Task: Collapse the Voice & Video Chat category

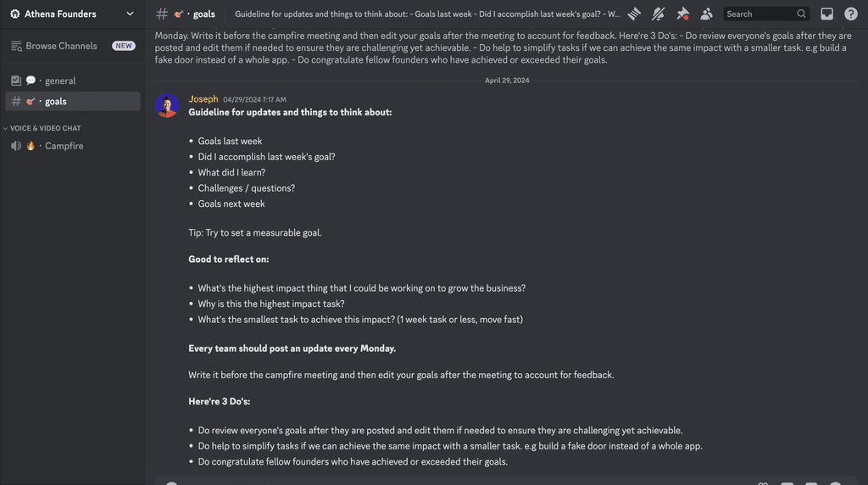Action: click(x=42, y=128)
